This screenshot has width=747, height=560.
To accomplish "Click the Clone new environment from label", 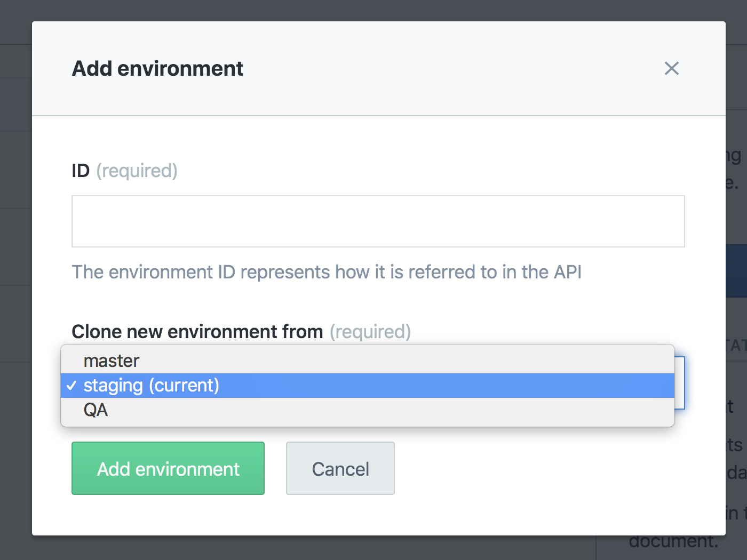I will [197, 332].
